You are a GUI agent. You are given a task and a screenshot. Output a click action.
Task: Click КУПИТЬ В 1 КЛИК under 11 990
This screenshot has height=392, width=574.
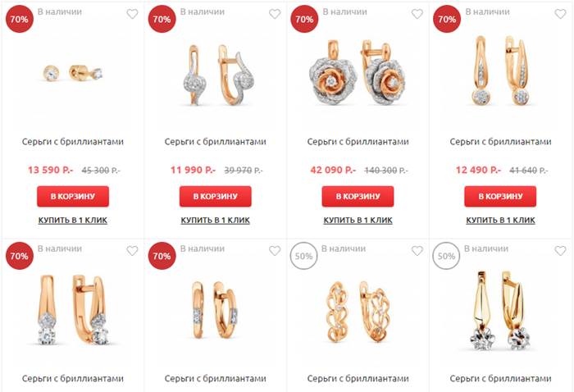[215, 221]
